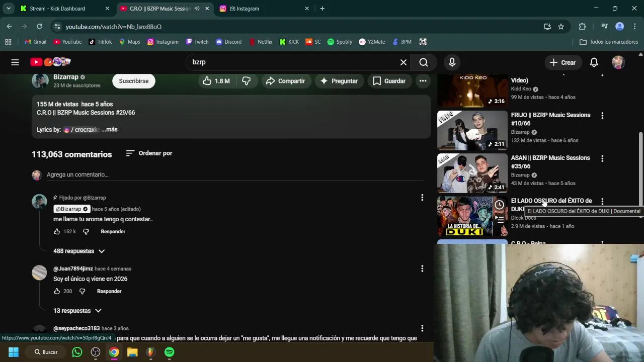Open options for @seypacheco3183 comment
644x362 pixels.
(x=422, y=328)
